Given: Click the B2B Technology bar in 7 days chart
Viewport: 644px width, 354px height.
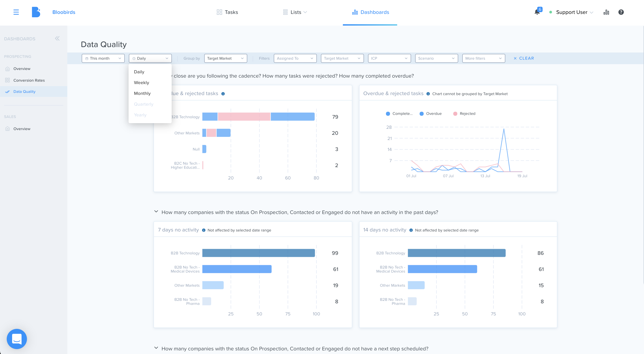Looking at the screenshot, I should tap(258, 253).
